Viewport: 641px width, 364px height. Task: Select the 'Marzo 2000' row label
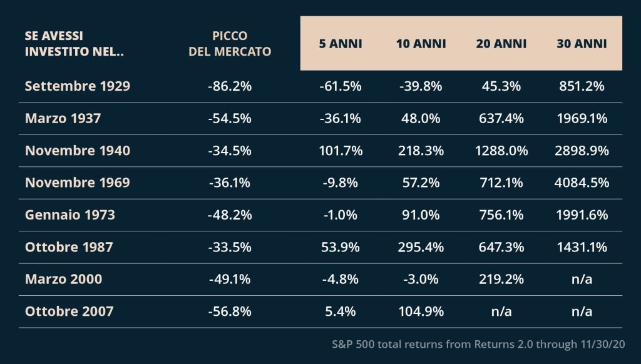click(63, 279)
